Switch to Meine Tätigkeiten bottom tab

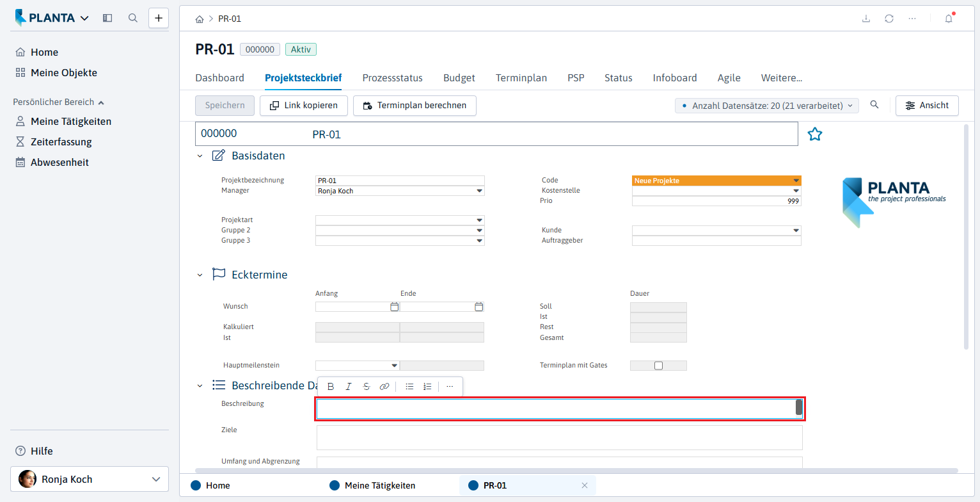[x=380, y=485]
